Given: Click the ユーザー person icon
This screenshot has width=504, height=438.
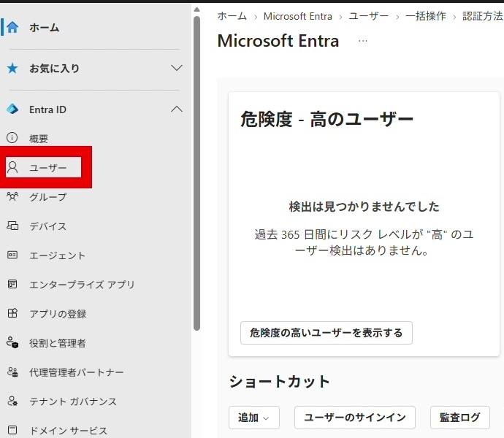Looking at the screenshot, I should 12,167.
